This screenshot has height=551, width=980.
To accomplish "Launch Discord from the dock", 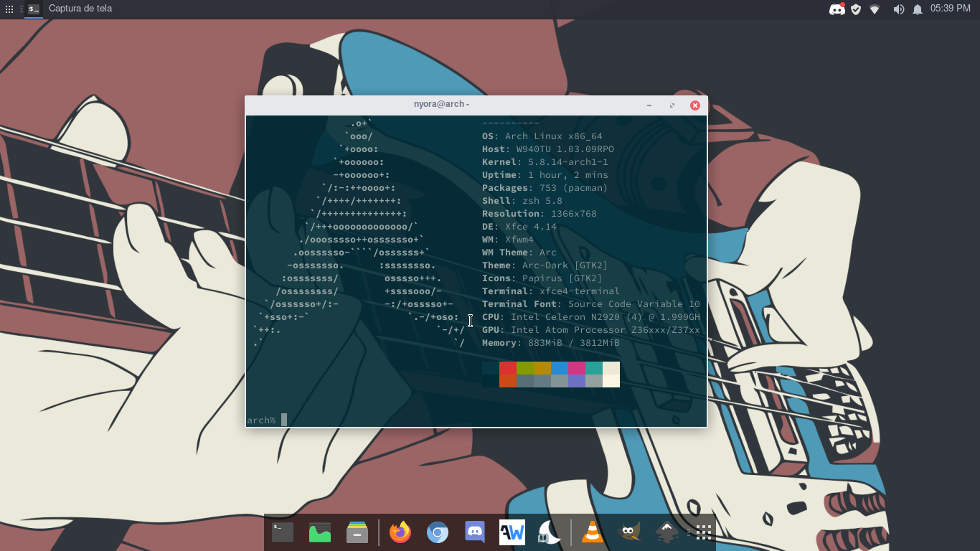I will [475, 532].
